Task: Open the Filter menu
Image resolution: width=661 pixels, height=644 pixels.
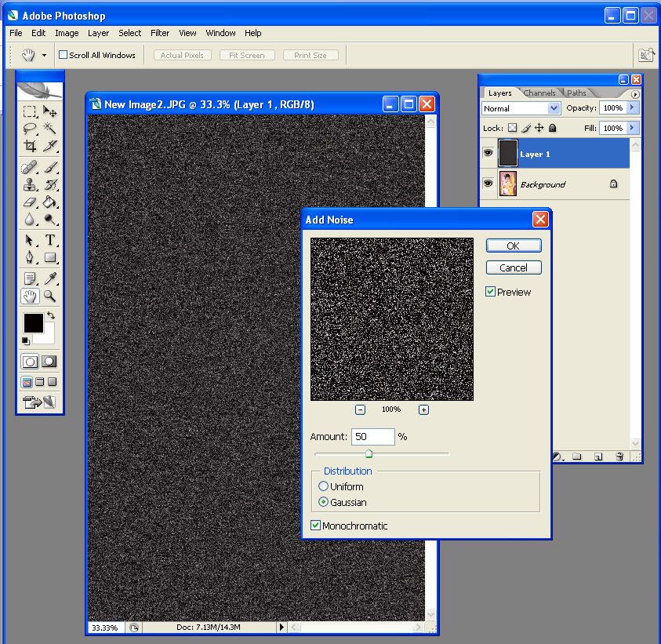Action: coord(160,33)
